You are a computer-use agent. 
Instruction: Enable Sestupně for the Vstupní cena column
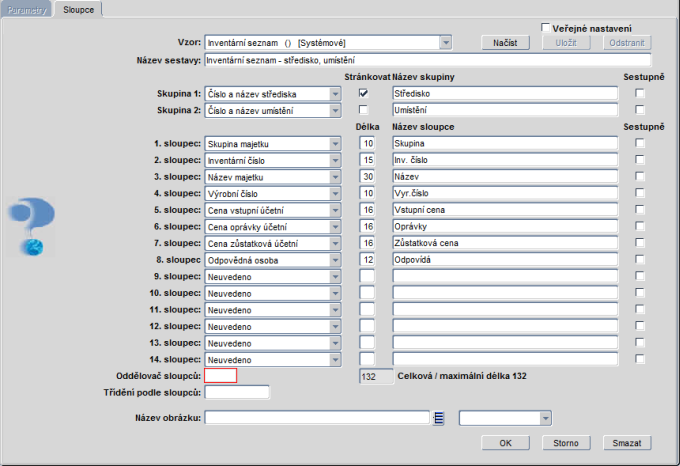[640, 210]
